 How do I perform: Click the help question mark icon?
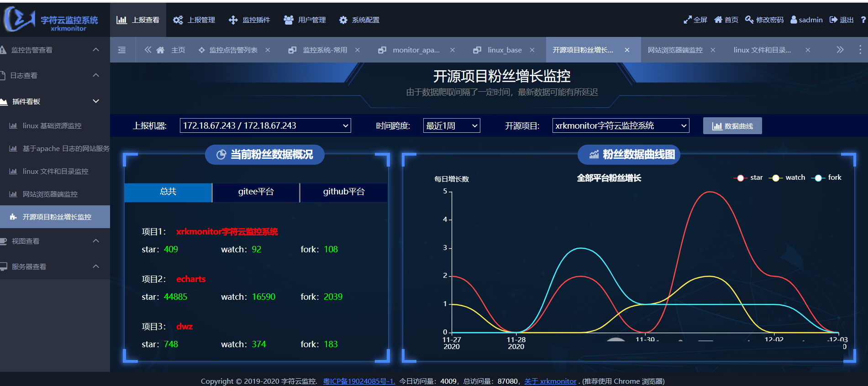tap(863, 20)
